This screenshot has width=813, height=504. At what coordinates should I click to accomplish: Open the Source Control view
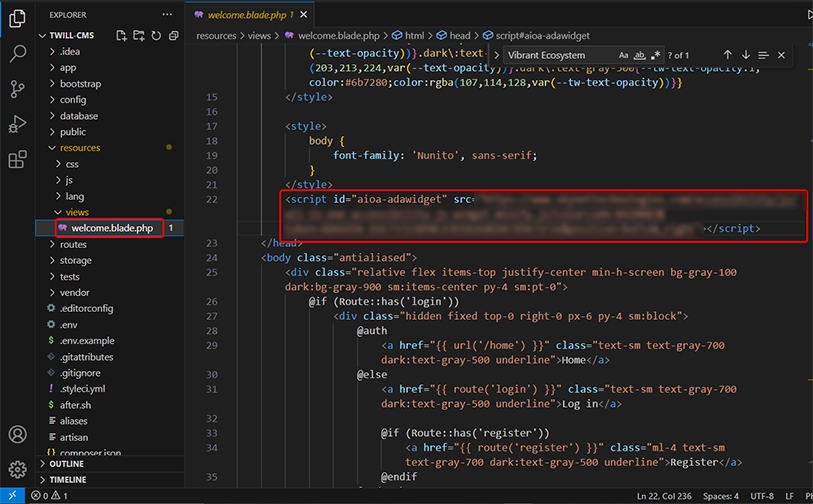coord(17,89)
